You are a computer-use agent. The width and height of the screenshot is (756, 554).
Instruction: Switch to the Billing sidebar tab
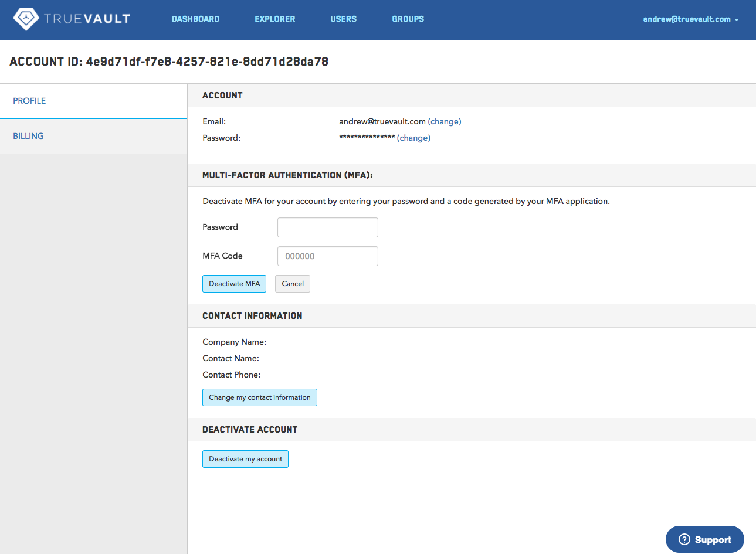93,136
